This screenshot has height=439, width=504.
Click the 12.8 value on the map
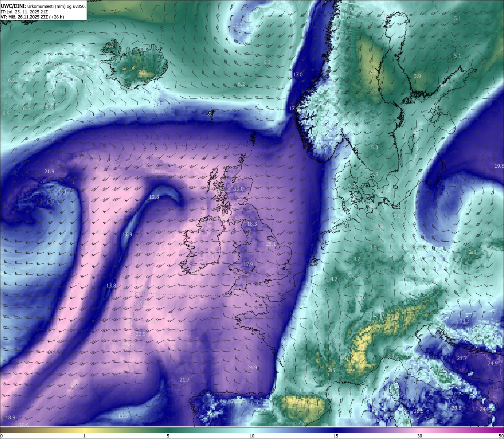(x=154, y=197)
